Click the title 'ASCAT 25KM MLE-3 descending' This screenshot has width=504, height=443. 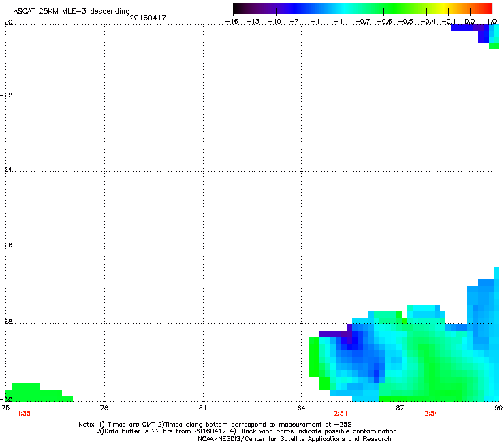[x=72, y=12]
